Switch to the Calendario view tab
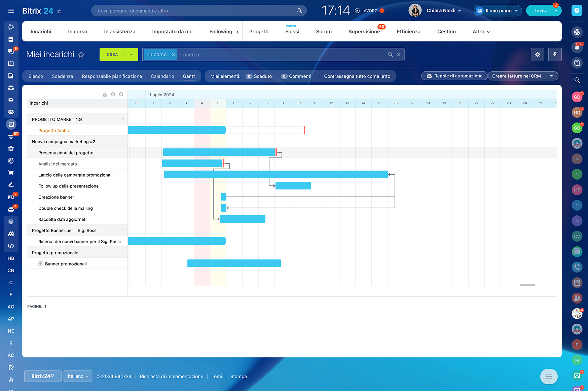 click(162, 76)
